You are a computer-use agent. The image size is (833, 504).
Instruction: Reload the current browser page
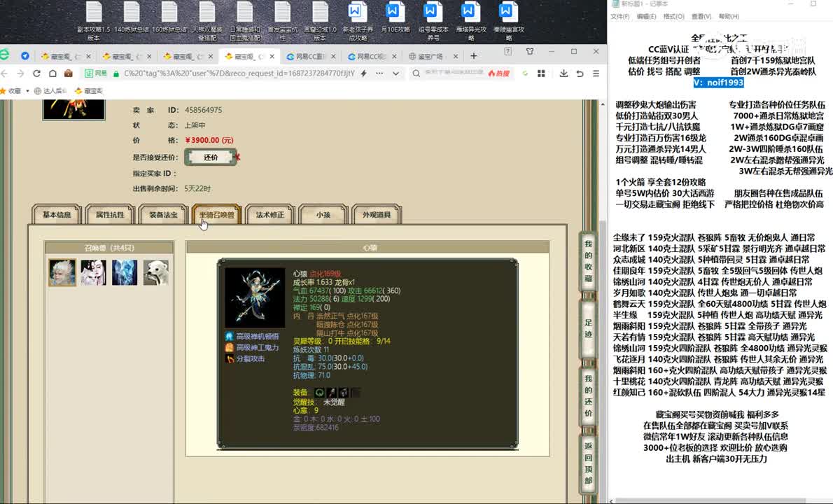(36, 73)
